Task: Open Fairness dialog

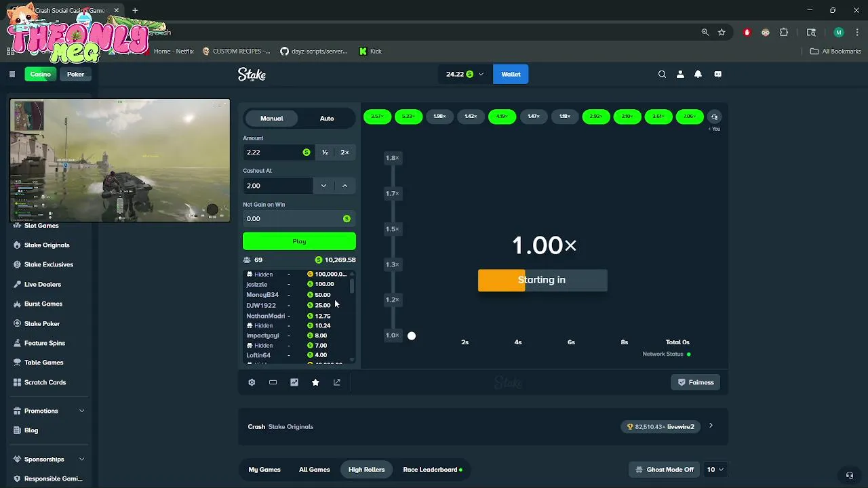Action: [696, 382]
